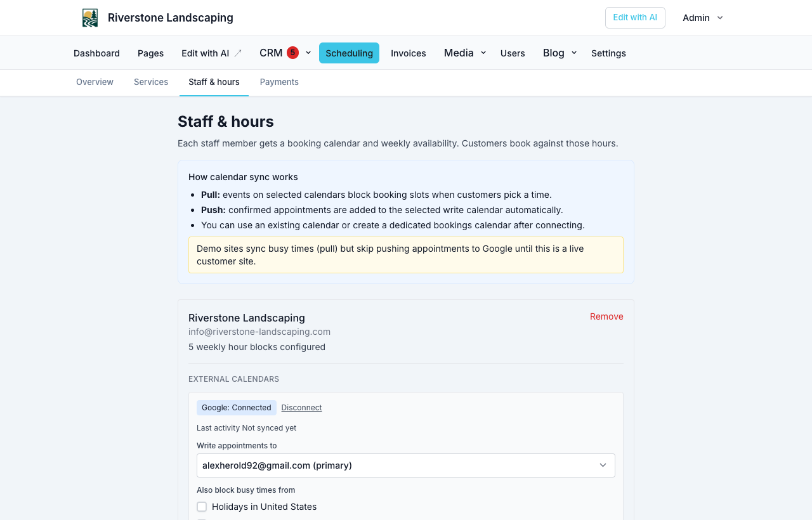The width and height of the screenshot is (812, 520).
Task: Open the Invoices section
Action: [409, 53]
